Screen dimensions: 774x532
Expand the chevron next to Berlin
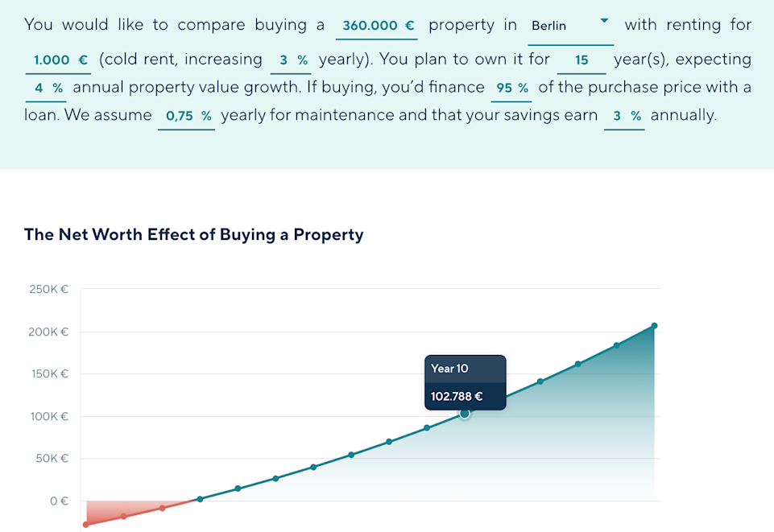pos(602,20)
